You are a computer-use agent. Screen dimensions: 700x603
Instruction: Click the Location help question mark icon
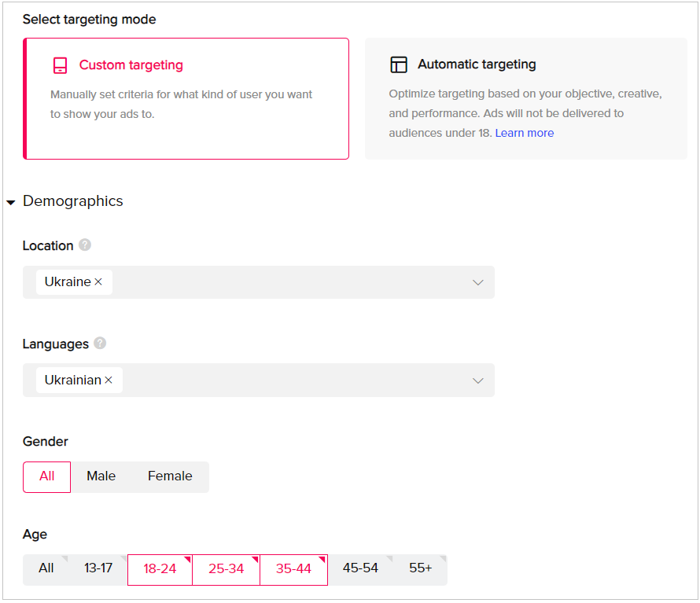click(x=85, y=245)
